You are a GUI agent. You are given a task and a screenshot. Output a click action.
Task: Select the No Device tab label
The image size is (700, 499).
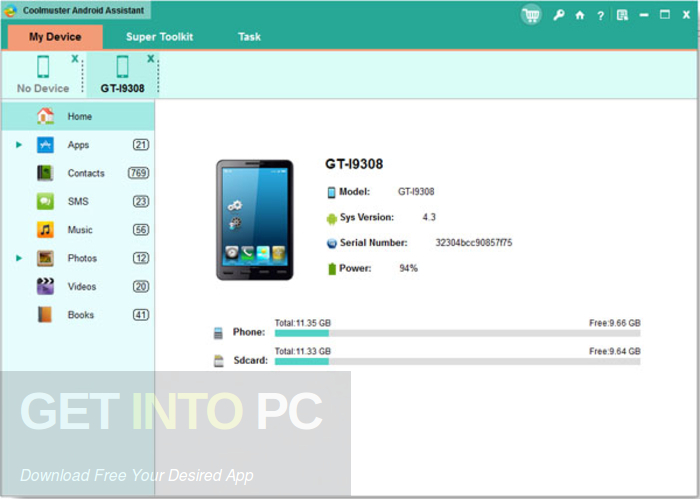click(43, 88)
